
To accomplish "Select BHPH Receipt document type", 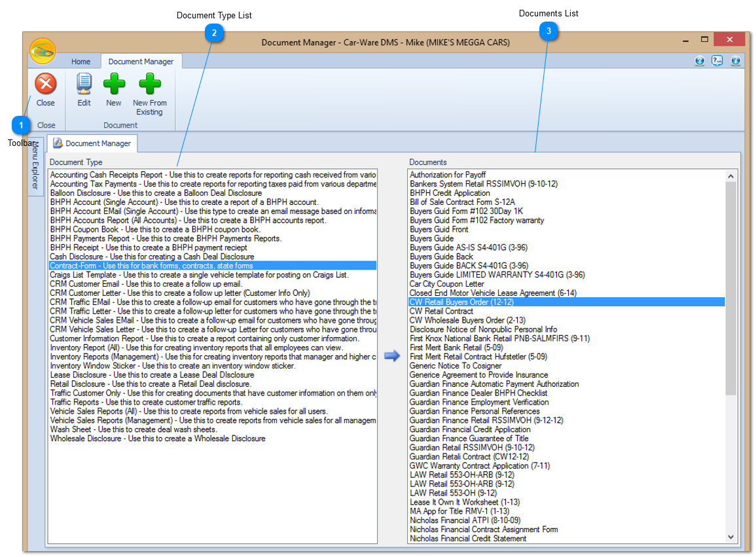I will click(x=213, y=248).
